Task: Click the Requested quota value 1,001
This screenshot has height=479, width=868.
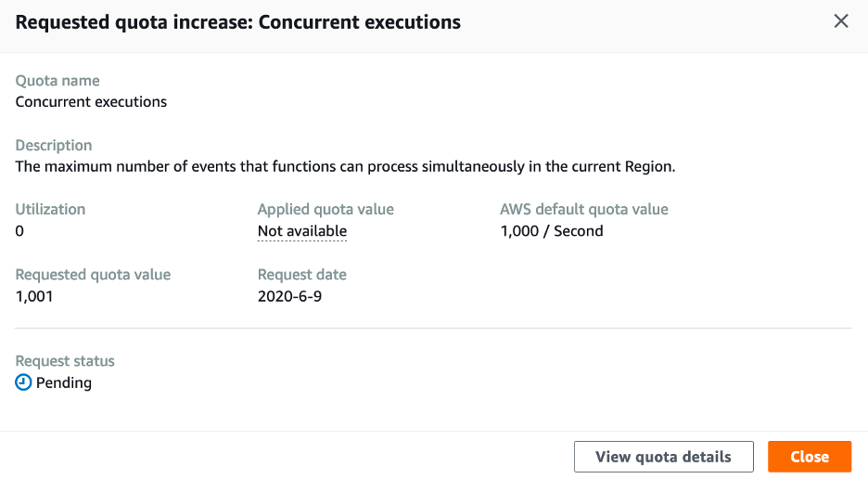Action: 34,296
